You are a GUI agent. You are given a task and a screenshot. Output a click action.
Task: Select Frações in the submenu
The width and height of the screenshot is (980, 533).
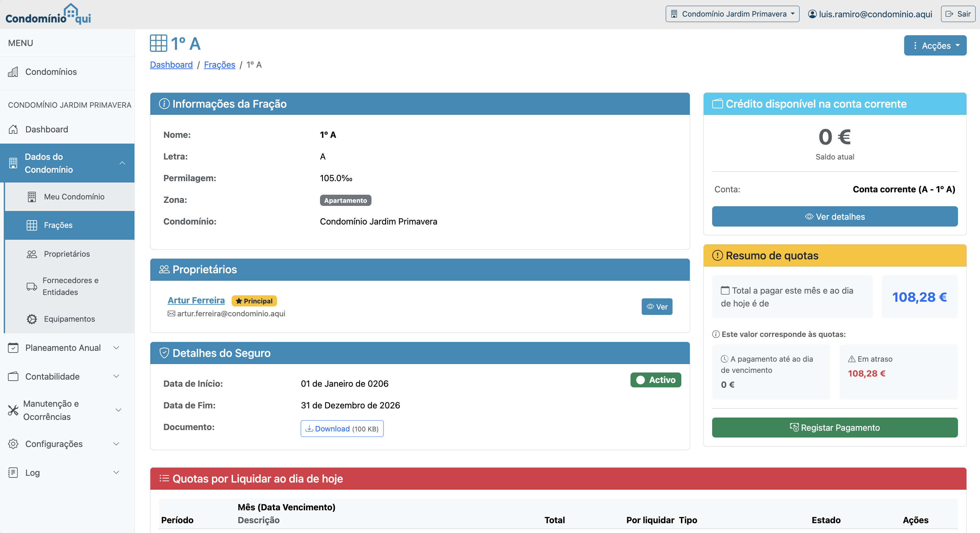point(70,225)
